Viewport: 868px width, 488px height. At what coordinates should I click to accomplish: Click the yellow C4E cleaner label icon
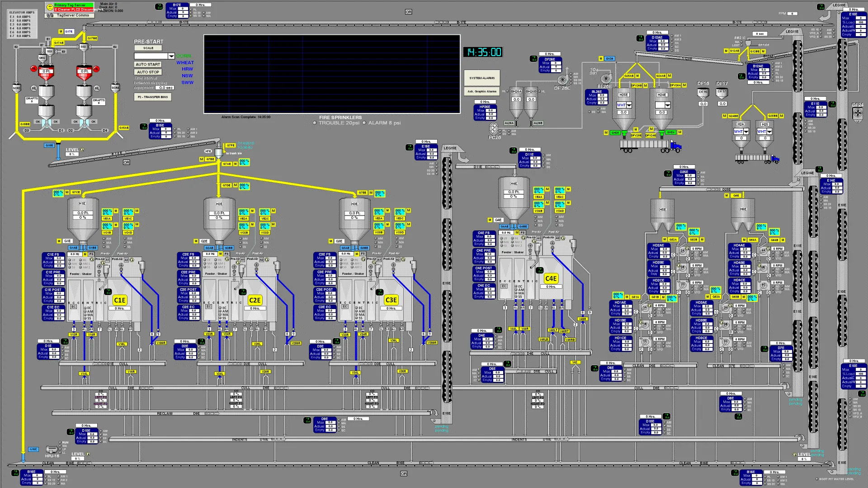551,279
